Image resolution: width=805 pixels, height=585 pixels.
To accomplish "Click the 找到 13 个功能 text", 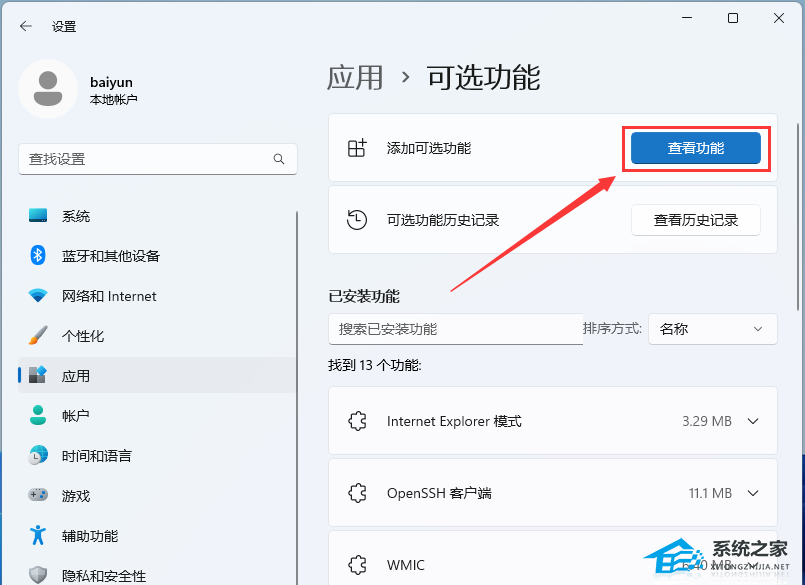I will point(375,366).
